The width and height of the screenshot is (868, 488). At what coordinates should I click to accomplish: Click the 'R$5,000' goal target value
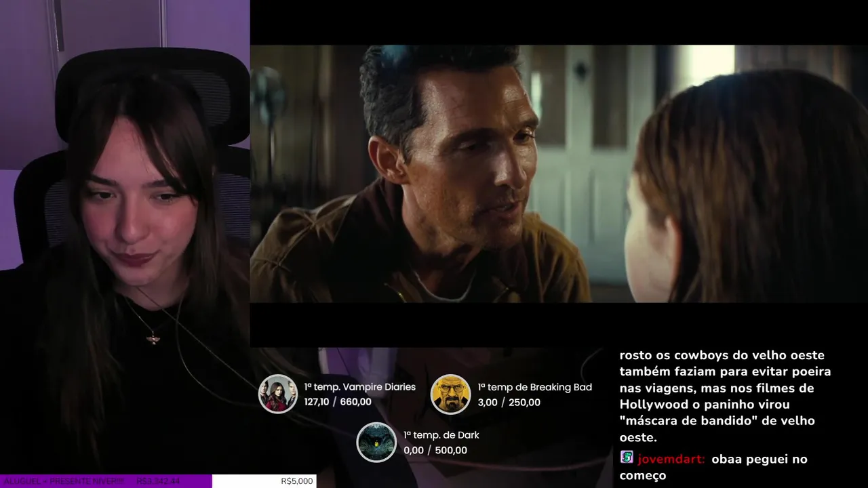(x=297, y=481)
